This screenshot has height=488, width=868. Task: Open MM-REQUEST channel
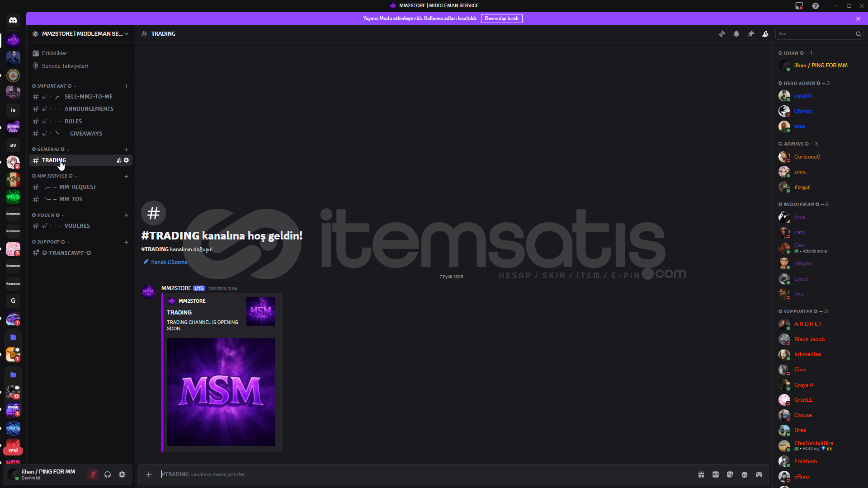tap(80, 187)
